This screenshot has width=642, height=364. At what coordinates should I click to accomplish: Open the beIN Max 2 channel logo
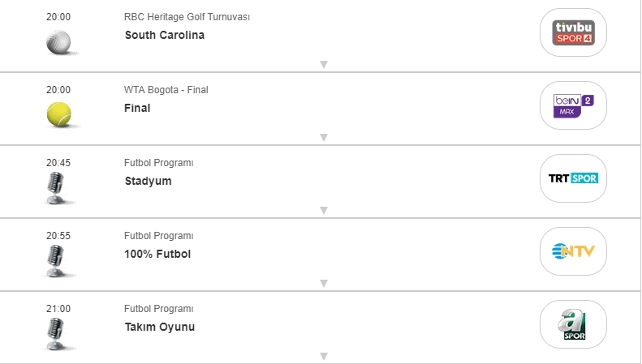(573, 105)
